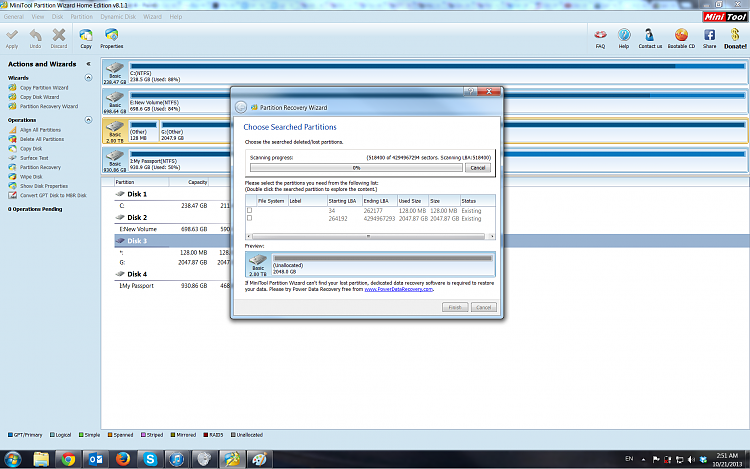Image resolution: width=750 pixels, height=469 pixels.
Task: Check the 2047.87 GB partition checkbox
Action: (x=249, y=218)
